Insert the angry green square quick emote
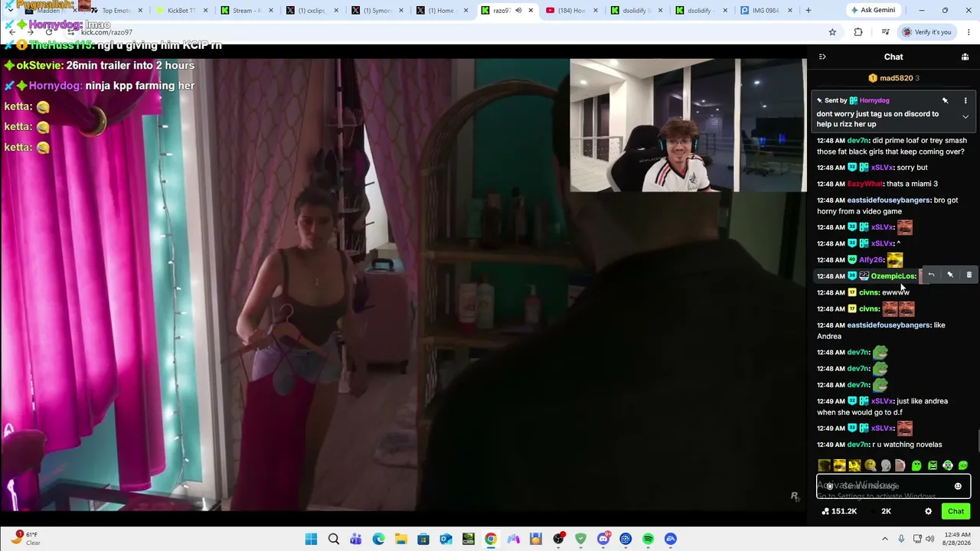980x551 pixels. click(933, 465)
